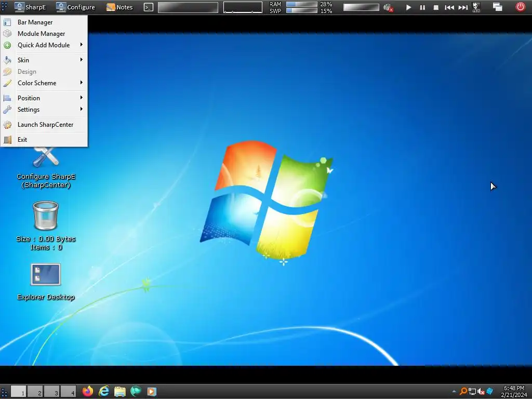Click the muted volume tray icon
The width and height of the screenshot is (532, 399).
click(481, 392)
